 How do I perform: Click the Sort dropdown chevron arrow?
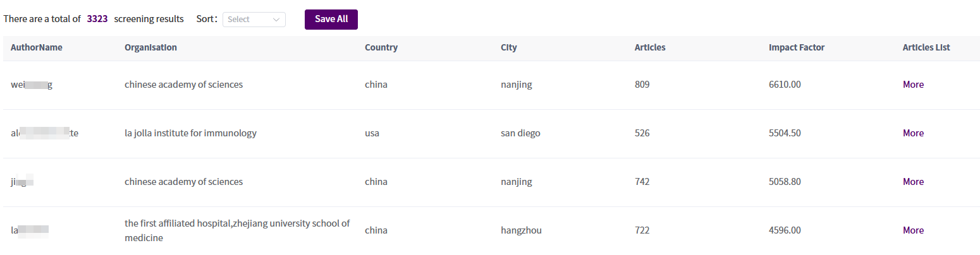(276, 20)
